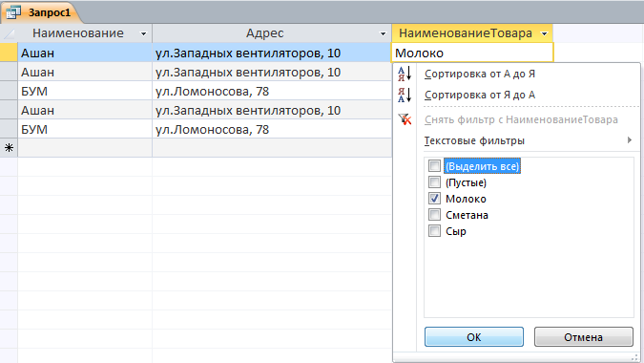Image resolution: width=644 pixels, height=363 pixels.
Task: Tick the (Пустые) checkbox
Action: point(434,182)
